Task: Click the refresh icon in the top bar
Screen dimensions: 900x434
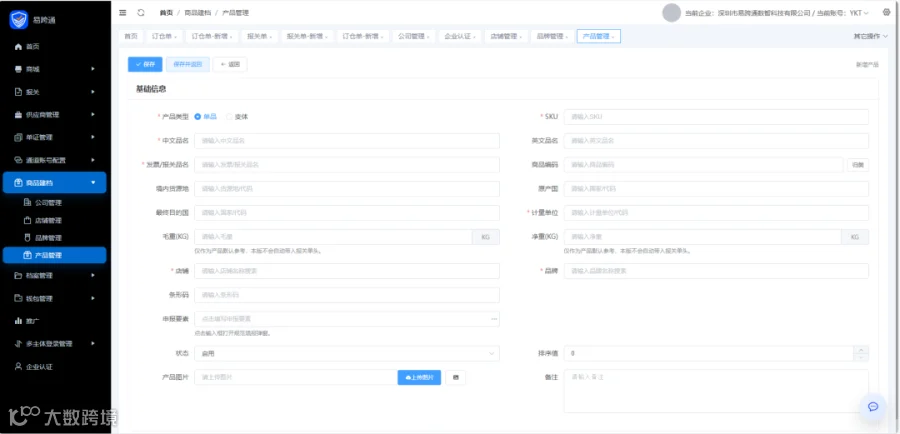Action: click(141, 13)
